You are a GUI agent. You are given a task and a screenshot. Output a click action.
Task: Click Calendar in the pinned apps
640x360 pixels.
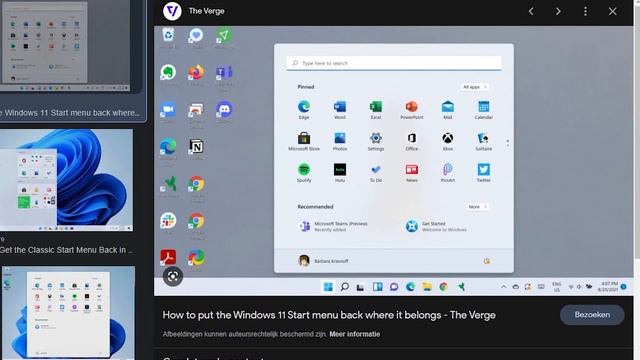(483, 109)
